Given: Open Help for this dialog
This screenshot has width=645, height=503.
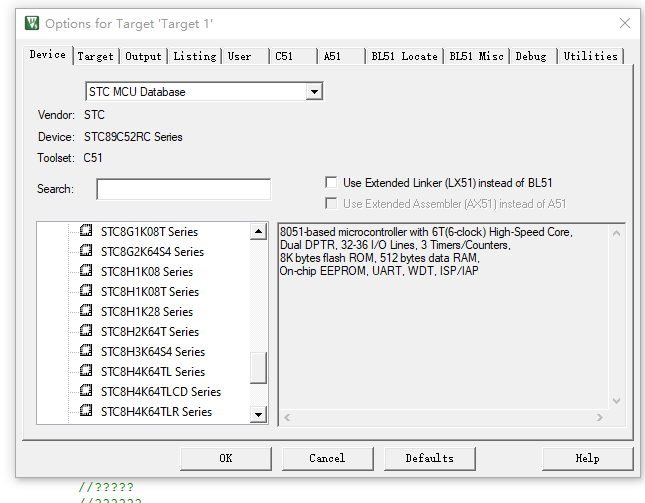Looking at the screenshot, I should point(587,459).
